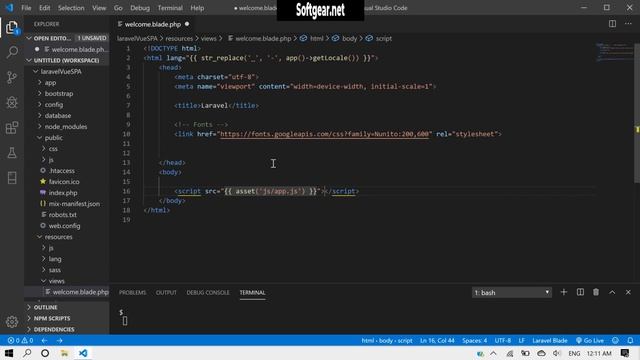Expand the node_modules folder

click(x=67, y=127)
